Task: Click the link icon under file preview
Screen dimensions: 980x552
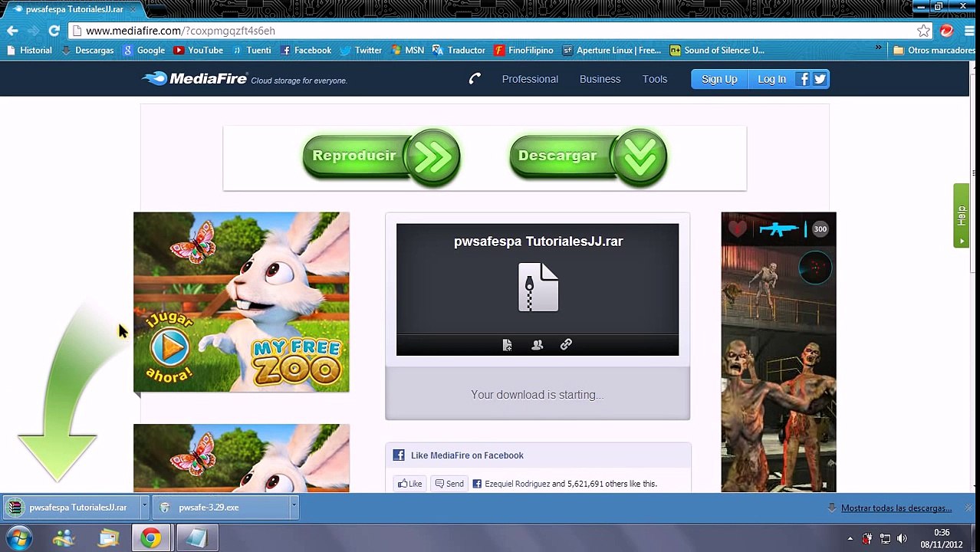Action: [x=566, y=345]
